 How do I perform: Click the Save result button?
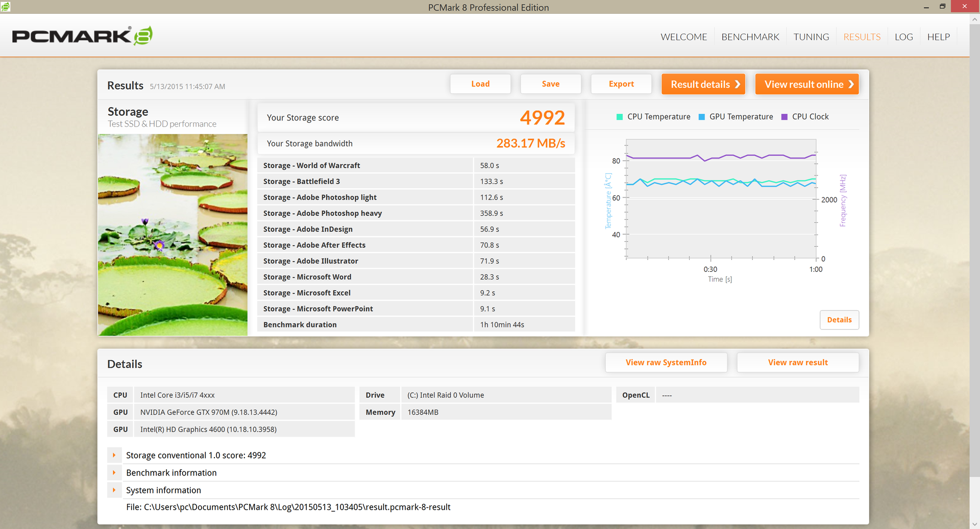[x=551, y=84]
